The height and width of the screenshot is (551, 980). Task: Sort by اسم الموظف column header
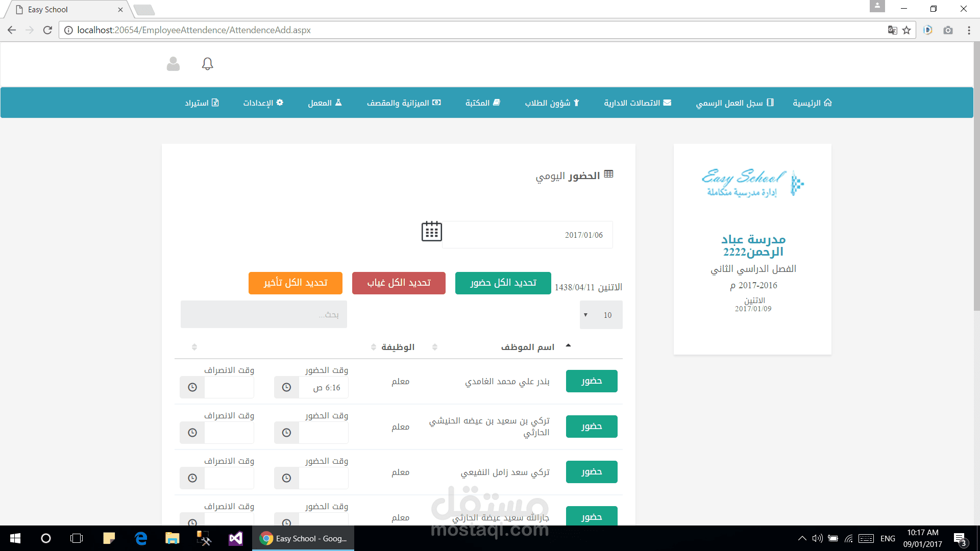(527, 347)
